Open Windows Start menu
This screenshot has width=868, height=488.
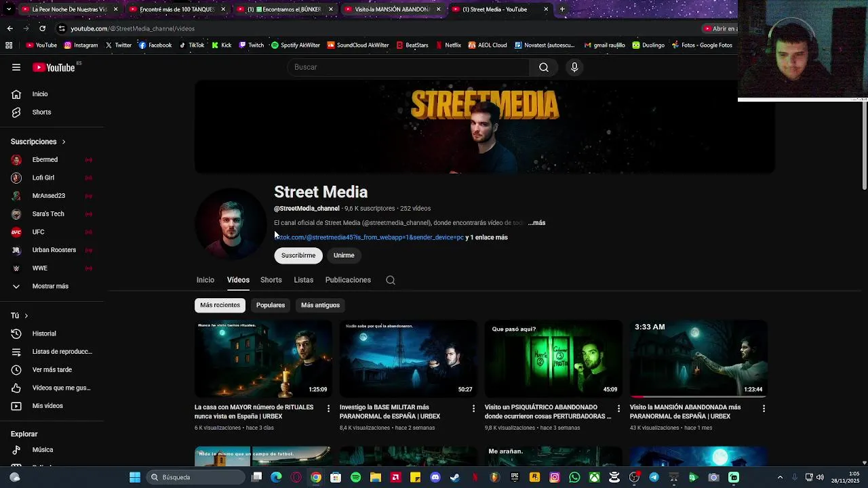(134, 477)
